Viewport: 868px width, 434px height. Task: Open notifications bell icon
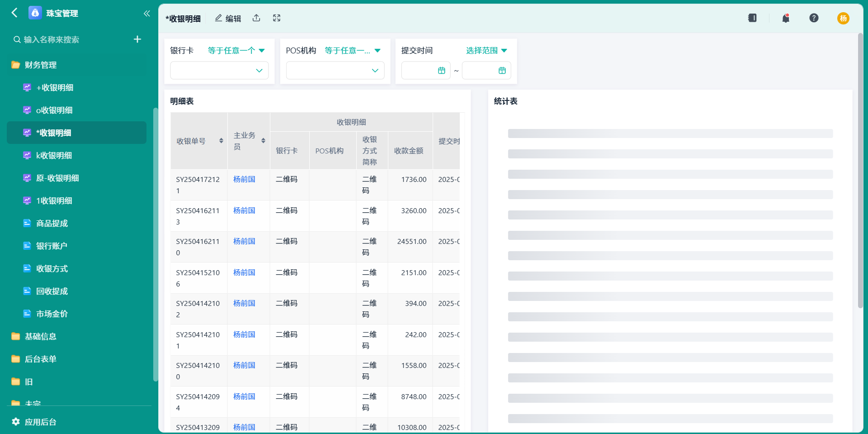pyautogui.click(x=786, y=18)
